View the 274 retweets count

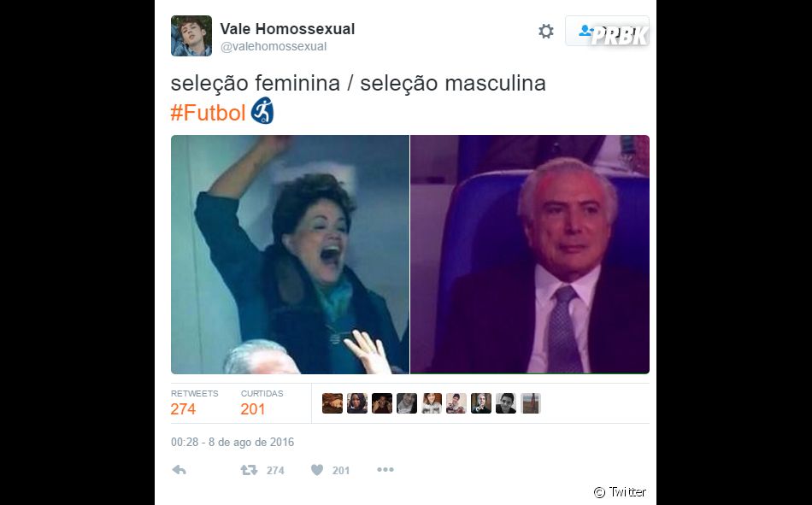(183, 409)
